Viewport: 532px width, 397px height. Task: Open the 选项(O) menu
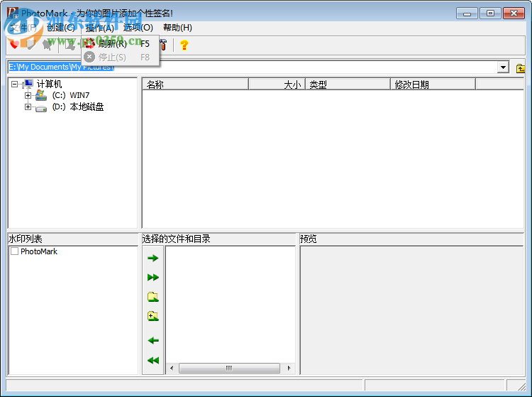(138, 28)
